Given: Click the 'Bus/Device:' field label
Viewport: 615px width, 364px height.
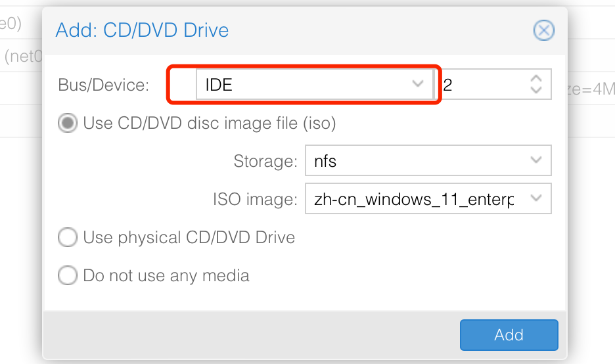Looking at the screenshot, I should [104, 85].
